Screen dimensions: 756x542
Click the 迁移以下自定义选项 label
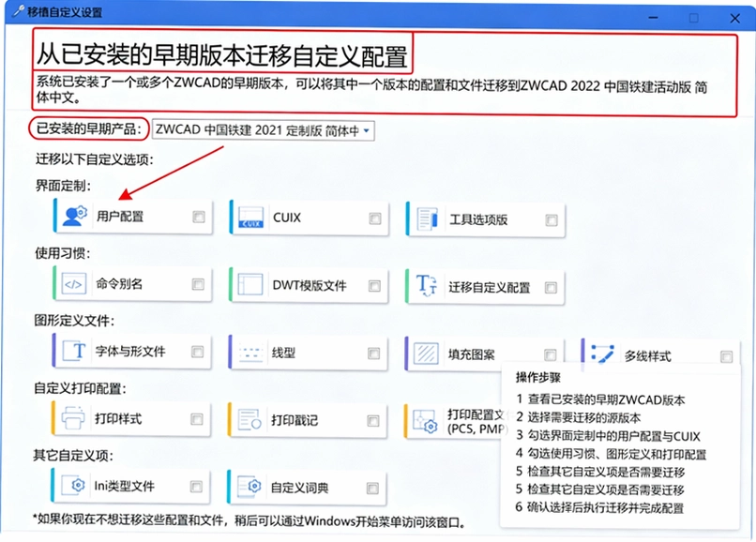click(94, 159)
